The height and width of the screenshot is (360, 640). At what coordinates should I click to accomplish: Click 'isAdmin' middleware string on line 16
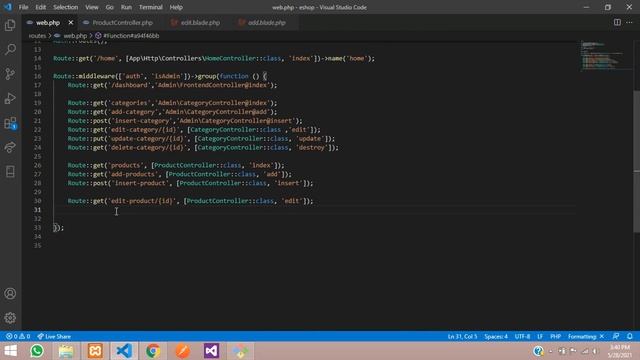167,76
